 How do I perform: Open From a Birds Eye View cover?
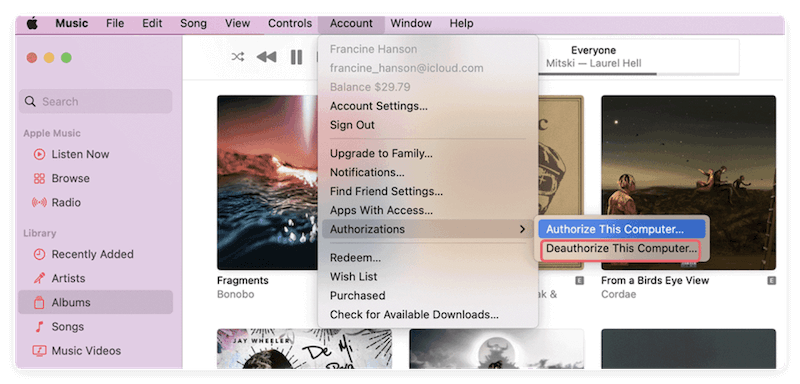pyautogui.click(x=689, y=183)
